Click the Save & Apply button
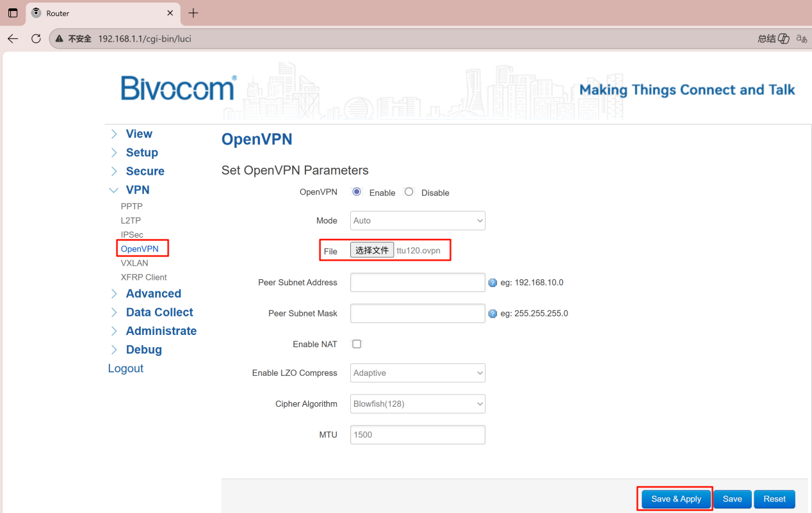Image resolution: width=812 pixels, height=513 pixels. tap(676, 499)
